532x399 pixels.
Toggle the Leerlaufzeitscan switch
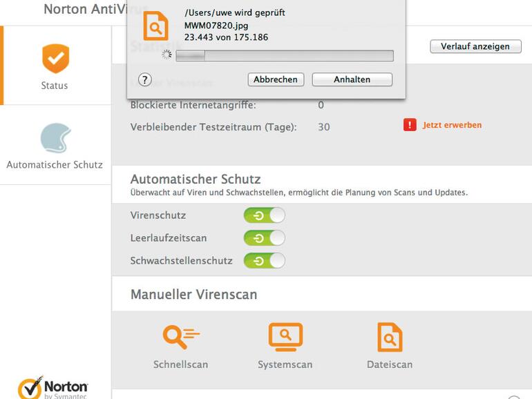click(x=265, y=238)
